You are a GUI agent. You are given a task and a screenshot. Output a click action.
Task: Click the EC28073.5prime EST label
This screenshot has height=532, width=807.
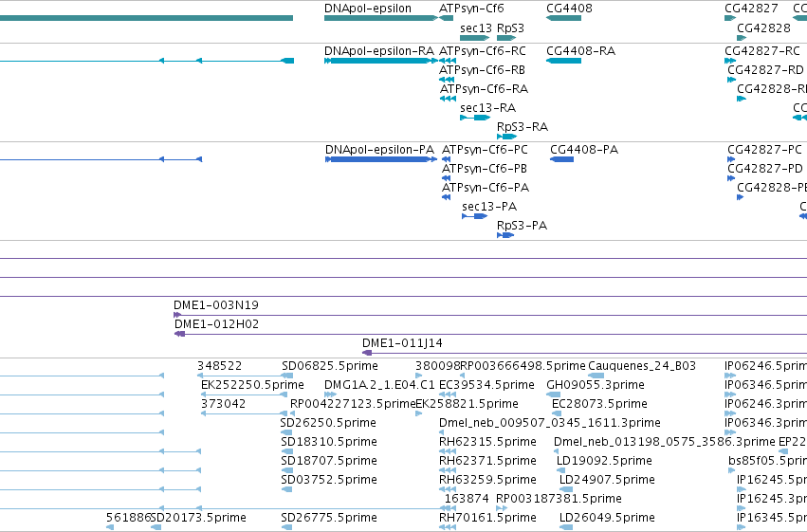(599, 404)
